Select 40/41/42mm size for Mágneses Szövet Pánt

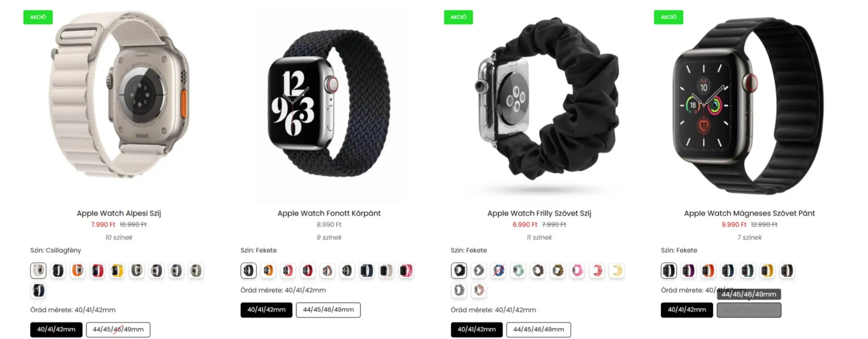tap(687, 310)
